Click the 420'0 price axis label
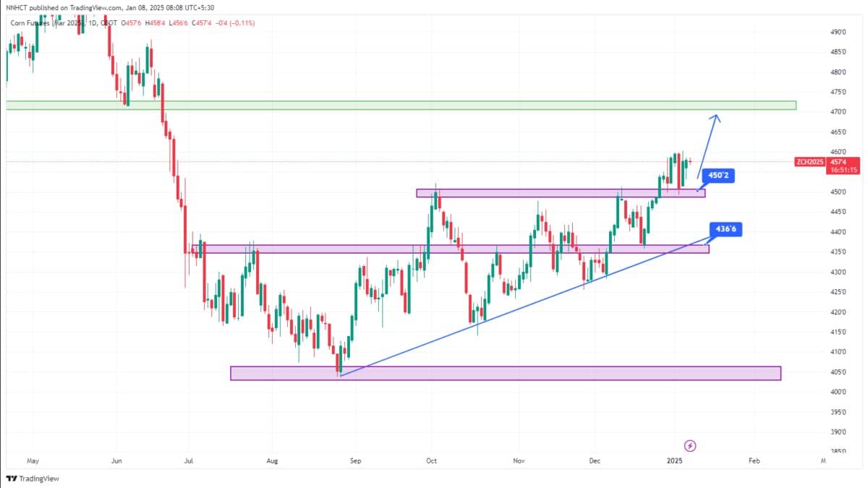This screenshot has width=868, height=488. 839,312
